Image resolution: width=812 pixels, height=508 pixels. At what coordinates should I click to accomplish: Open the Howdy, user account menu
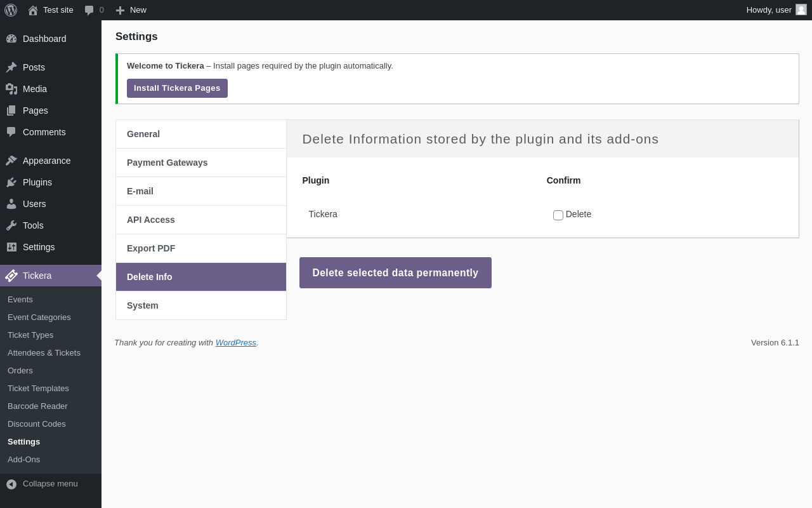coord(769,10)
